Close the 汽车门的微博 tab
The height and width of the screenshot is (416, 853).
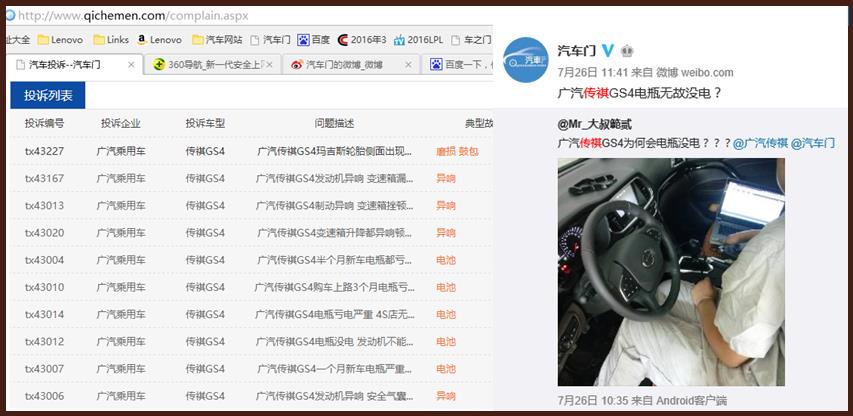408,65
